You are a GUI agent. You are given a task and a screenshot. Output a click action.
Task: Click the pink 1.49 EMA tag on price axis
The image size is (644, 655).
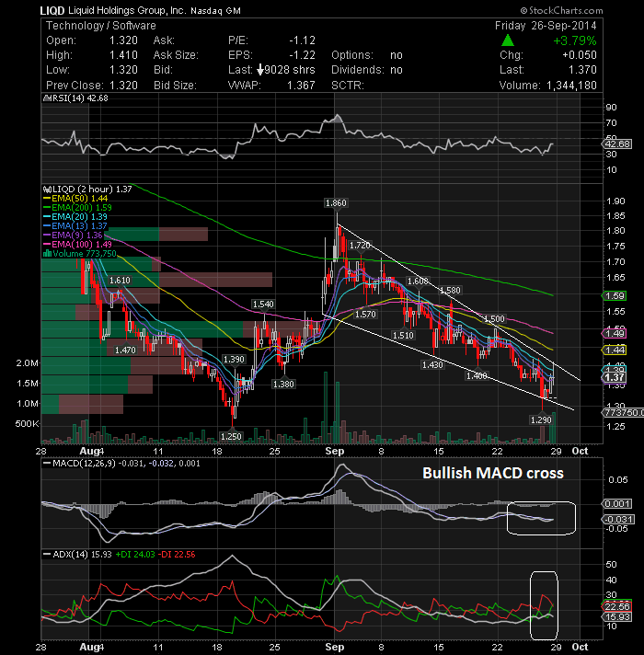(x=614, y=333)
